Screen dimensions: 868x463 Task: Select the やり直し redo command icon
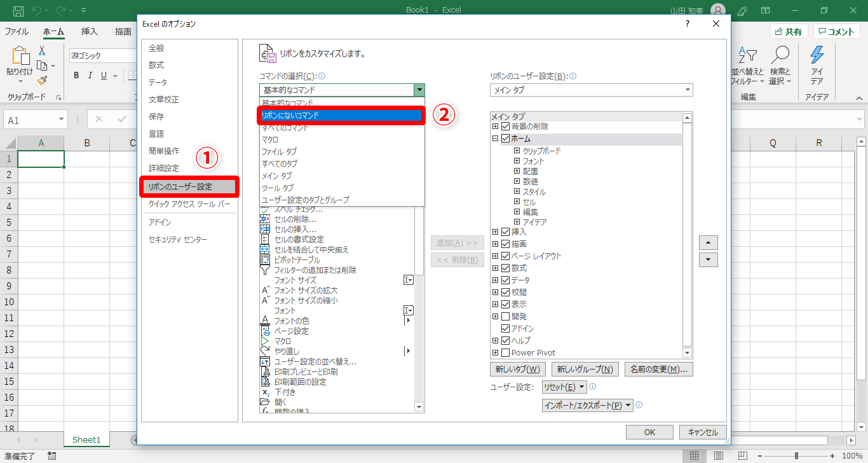266,351
